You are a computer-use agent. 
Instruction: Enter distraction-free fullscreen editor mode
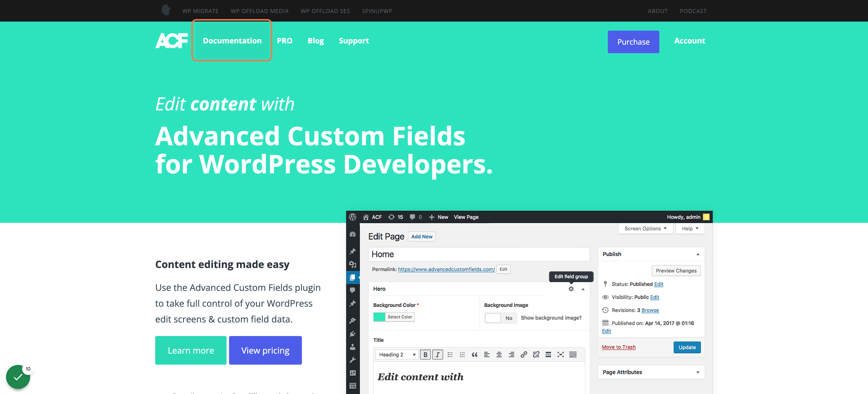coord(561,355)
